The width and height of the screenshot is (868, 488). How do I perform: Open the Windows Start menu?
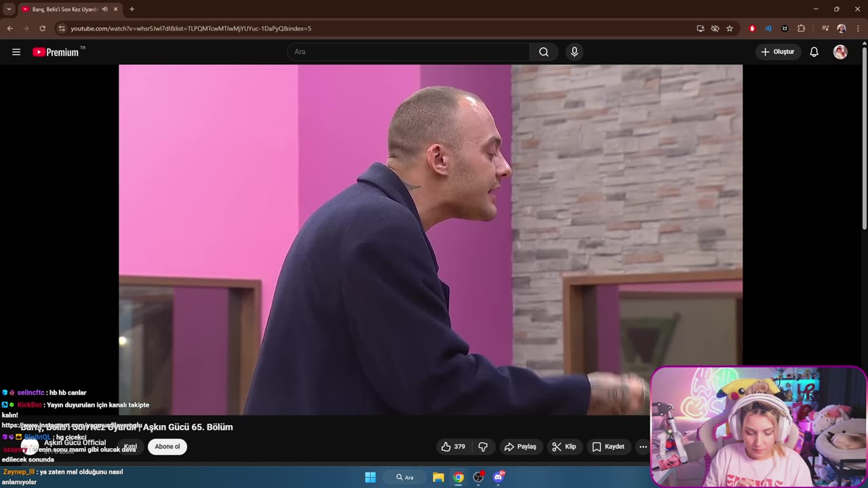(370, 477)
